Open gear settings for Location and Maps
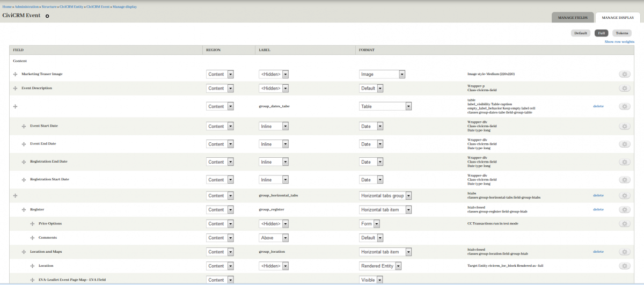This screenshot has width=644, height=285. point(624,251)
